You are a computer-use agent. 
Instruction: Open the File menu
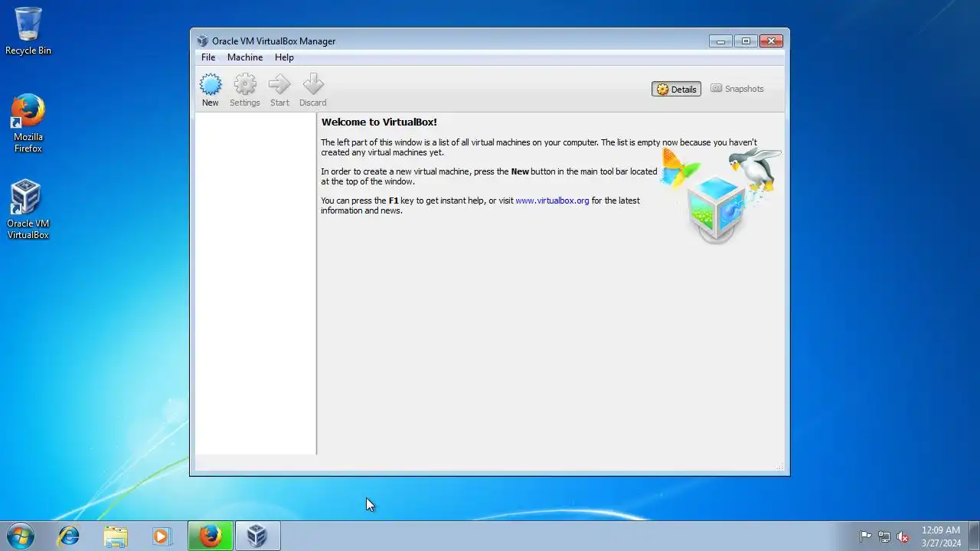[x=208, y=57]
